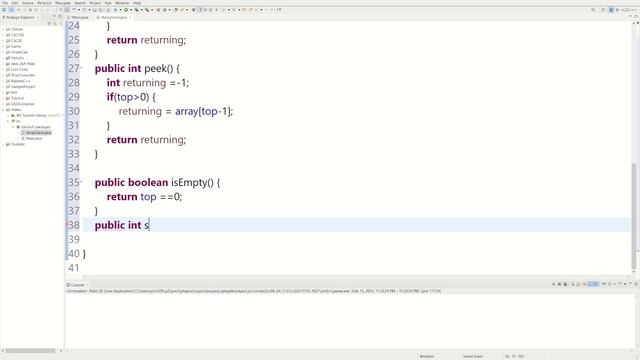Click the code 'returning = array[top-1];'
The image size is (640, 360).
click(176, 111)
